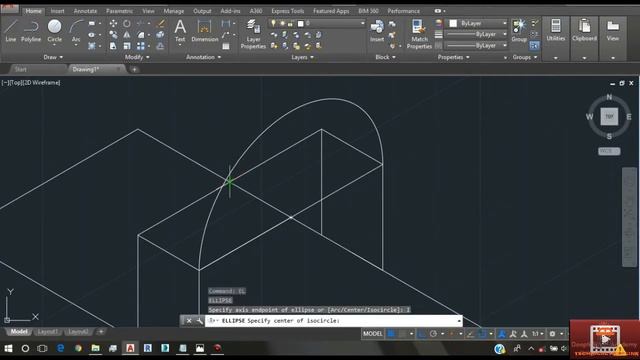Switch to the Start file tab
This screenshot has height=360, width=640.
[x=20, y=69]
